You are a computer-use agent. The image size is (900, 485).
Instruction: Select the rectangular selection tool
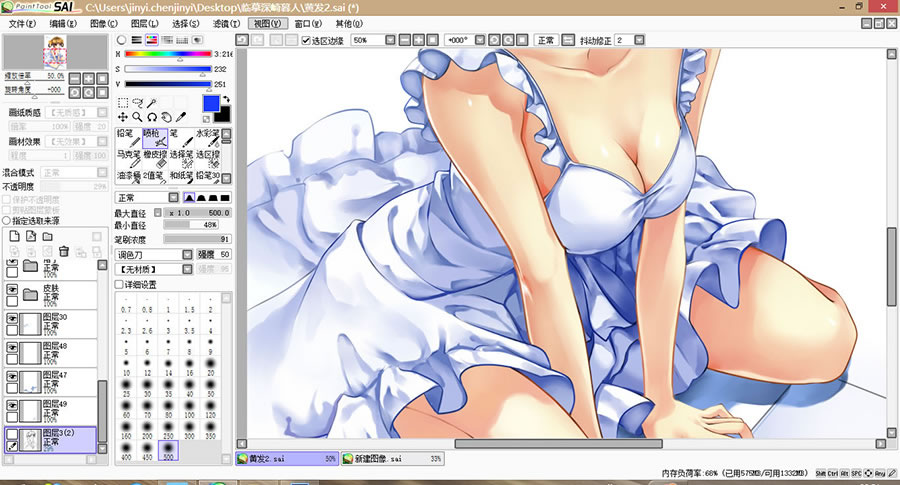123,103
